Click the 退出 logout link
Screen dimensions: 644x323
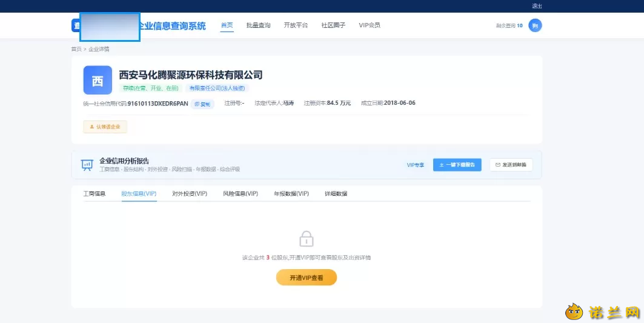[537, 6]
